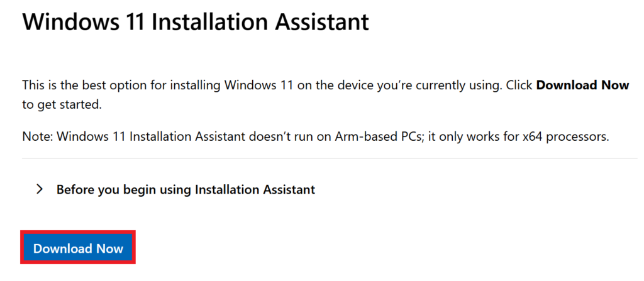Click the horizontal divider line below the note

tap(330, 158)
